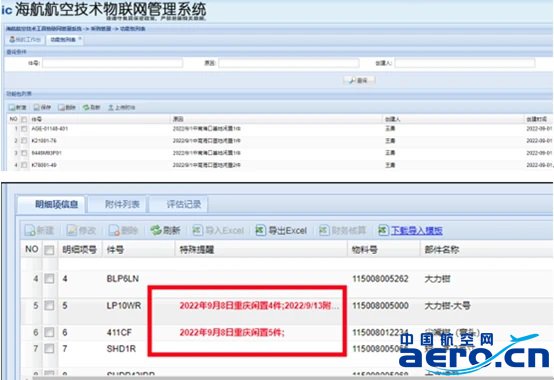
Task: Click the 刷新 refresh icon in lower toolbar
Action: (156, 230)
